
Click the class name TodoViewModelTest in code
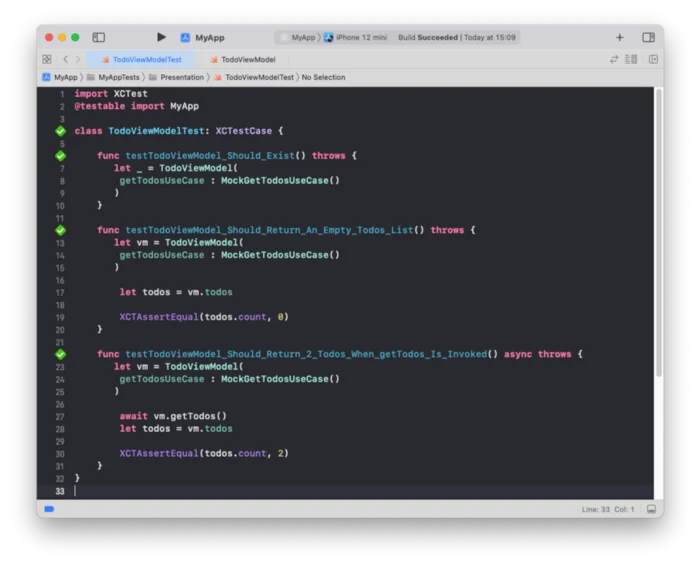[x=156, y=131]
